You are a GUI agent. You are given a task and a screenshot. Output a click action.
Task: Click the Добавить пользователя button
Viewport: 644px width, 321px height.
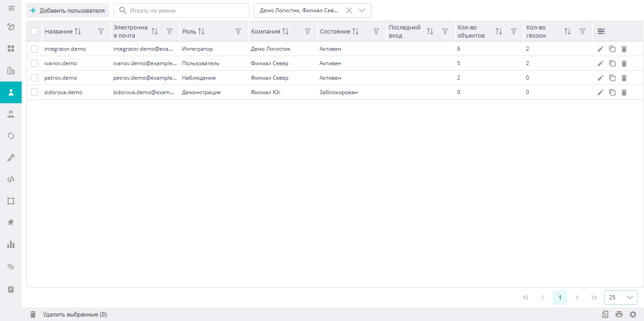(67, 10)
